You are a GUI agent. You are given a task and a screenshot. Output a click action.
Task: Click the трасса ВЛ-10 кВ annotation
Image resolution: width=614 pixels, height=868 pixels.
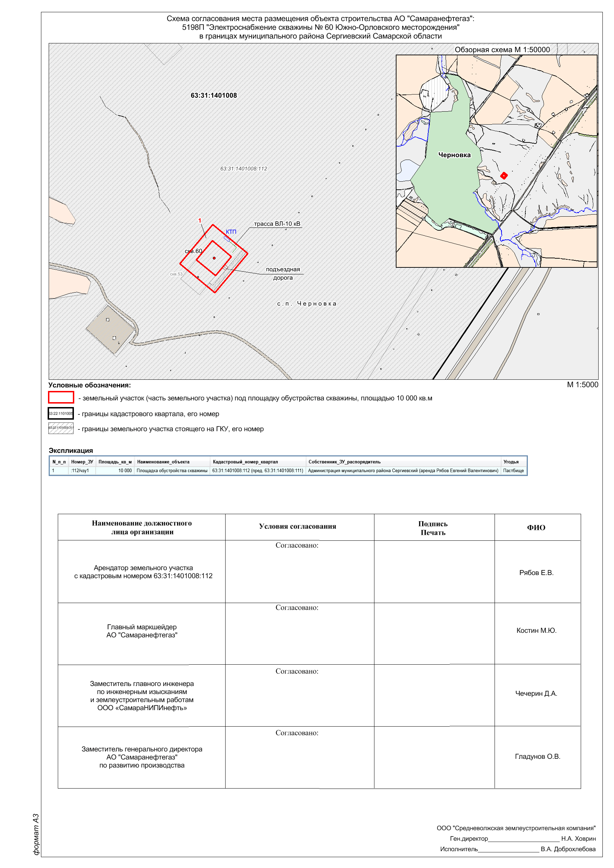277,223
